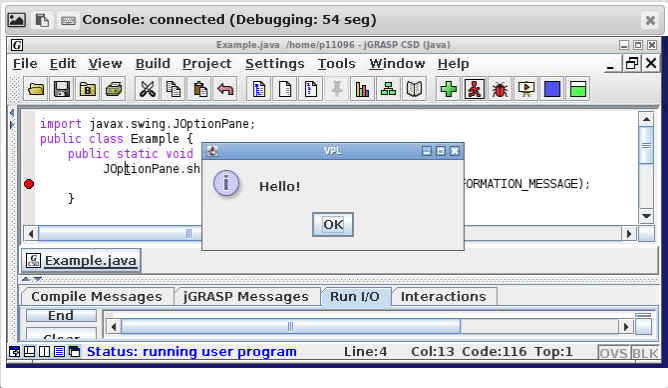Click the green window toolbar icon
The width and height of the screenshot is (668, 388).
578,89
